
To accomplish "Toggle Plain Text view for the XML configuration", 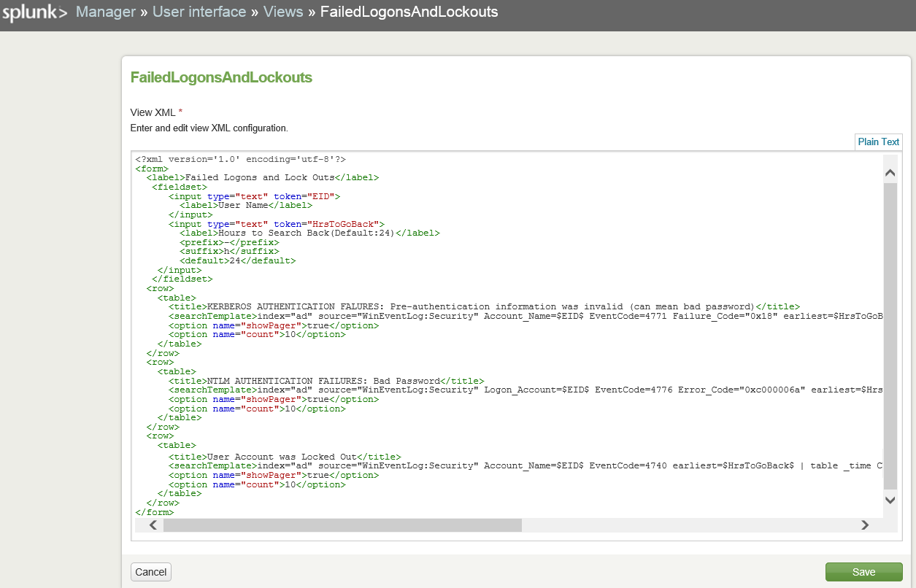I will point(878,142).
